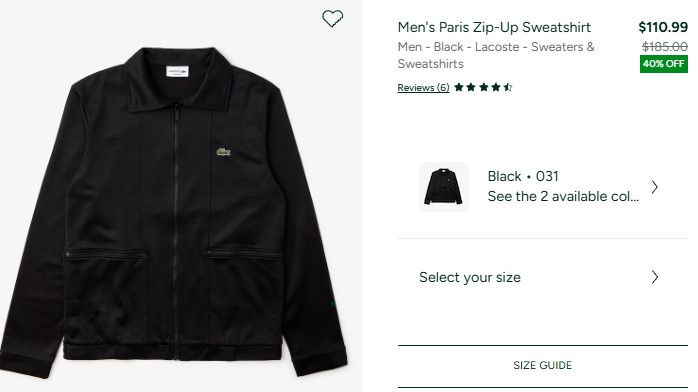Image resolution: width=698 pixels, height=392 pixels.
Task: Open the Reviews (6) link
Action: (423, 88)
